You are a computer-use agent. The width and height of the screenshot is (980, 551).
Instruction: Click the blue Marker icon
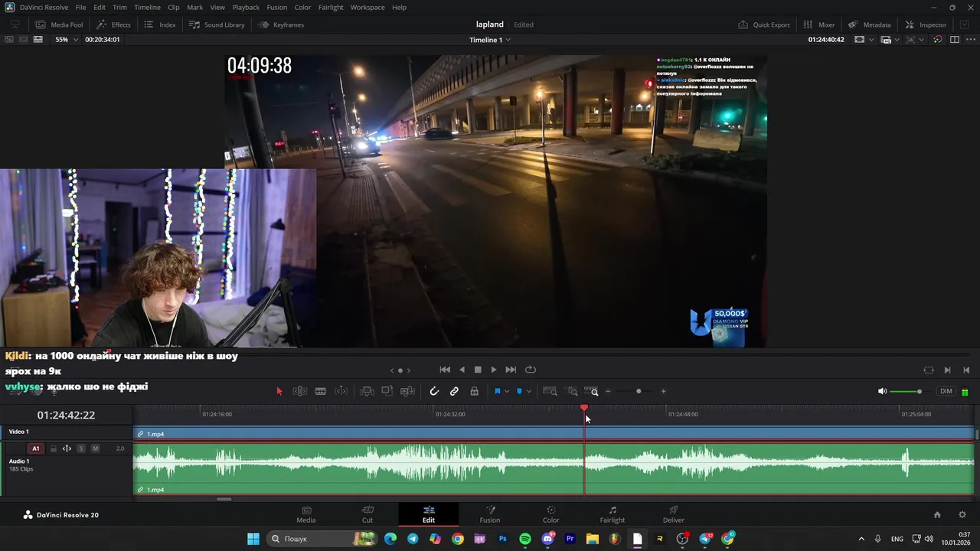click(x=519, y=391)
